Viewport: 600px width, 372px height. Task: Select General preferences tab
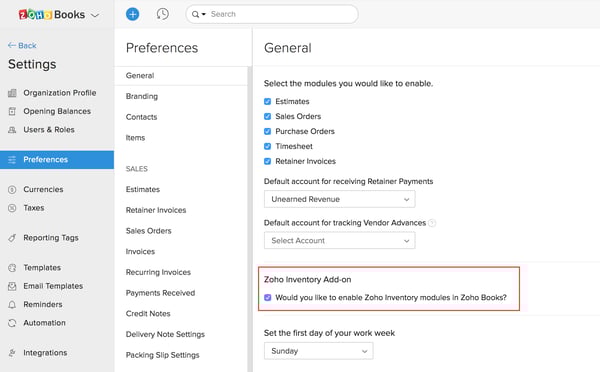click(x=181, y=76)
